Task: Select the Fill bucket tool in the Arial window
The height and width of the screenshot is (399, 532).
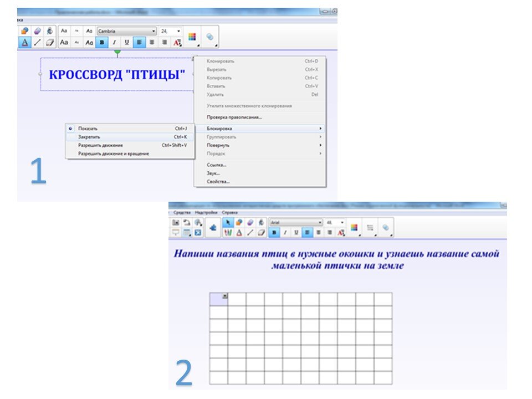Action: [261, 223]
